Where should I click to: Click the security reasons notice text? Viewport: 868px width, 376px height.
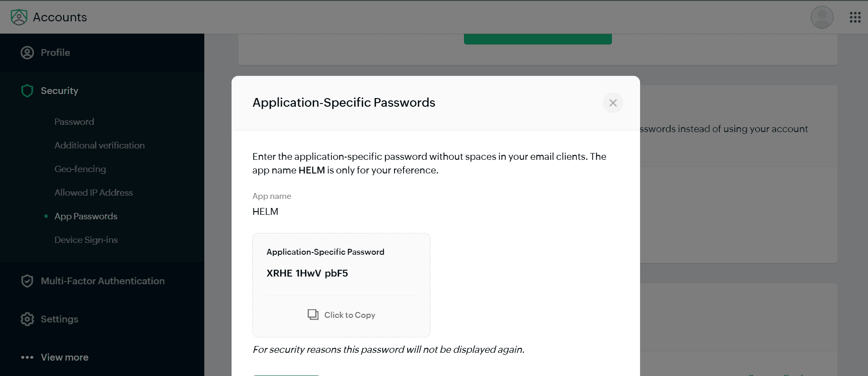[389, 350]
